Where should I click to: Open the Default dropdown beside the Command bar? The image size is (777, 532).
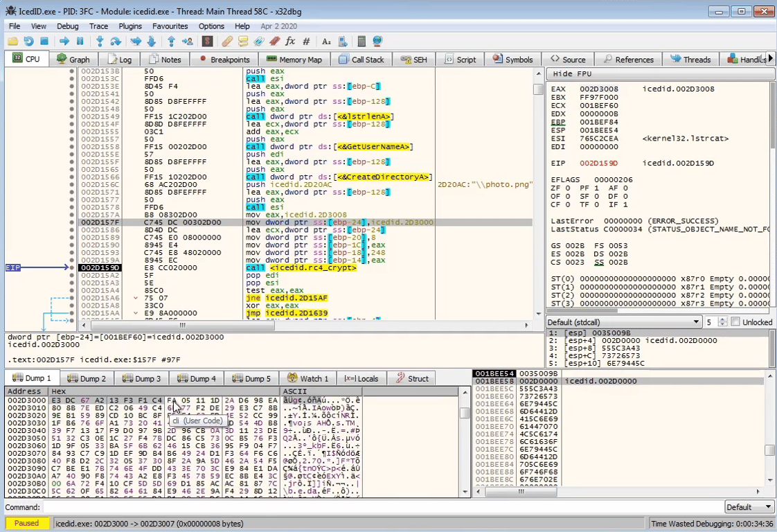(x=749, y=507)
